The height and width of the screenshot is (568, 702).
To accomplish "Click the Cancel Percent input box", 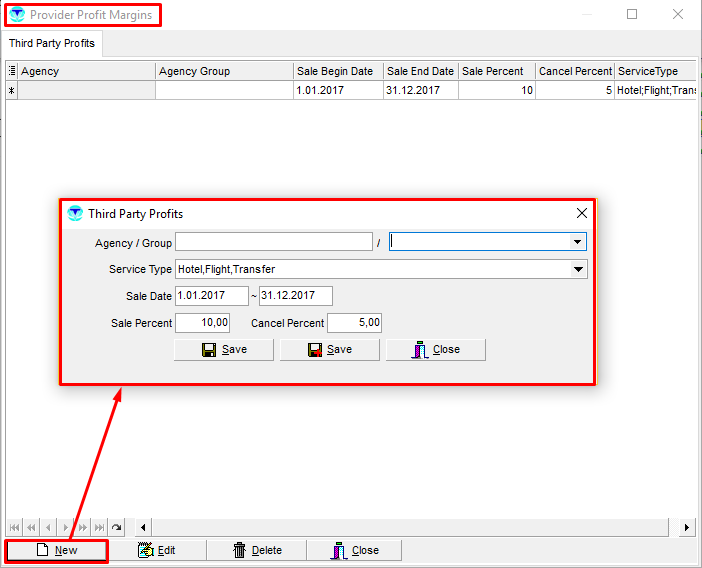I will pyautogui.click(x=354, y=323).
